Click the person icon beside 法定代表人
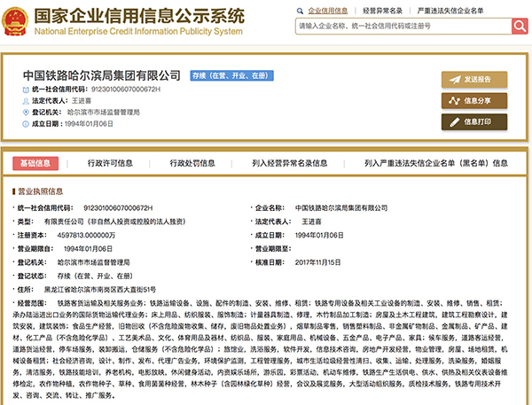The width and height of the screenshot is (532, 405). [x=26, y=101]
